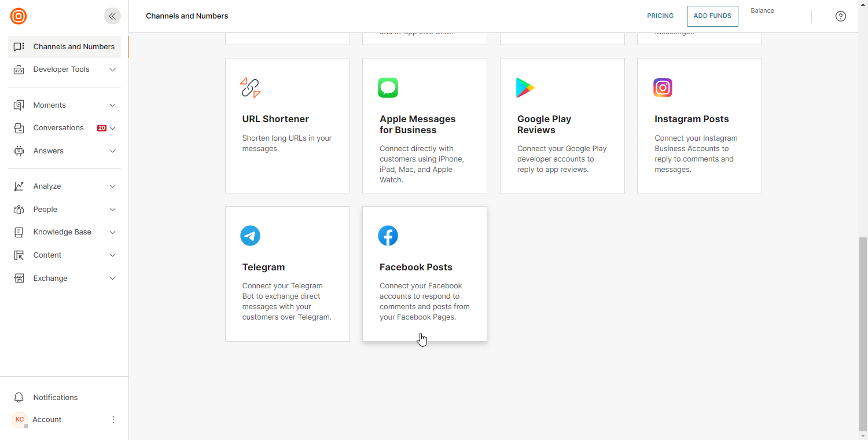868x440 pixels.
Task: Click the Analyze chart icon
Action: tap(19, 186)
